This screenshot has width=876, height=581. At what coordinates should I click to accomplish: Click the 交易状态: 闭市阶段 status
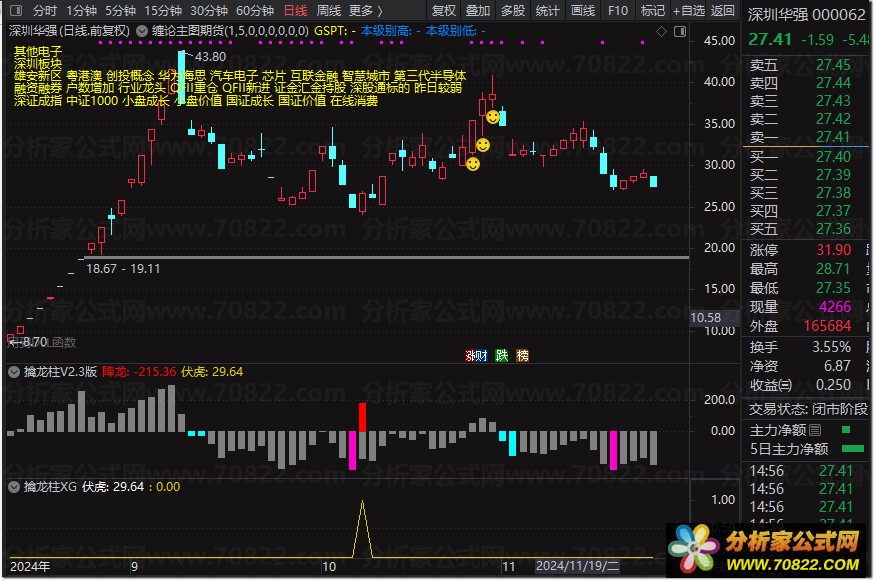point(808,409)
